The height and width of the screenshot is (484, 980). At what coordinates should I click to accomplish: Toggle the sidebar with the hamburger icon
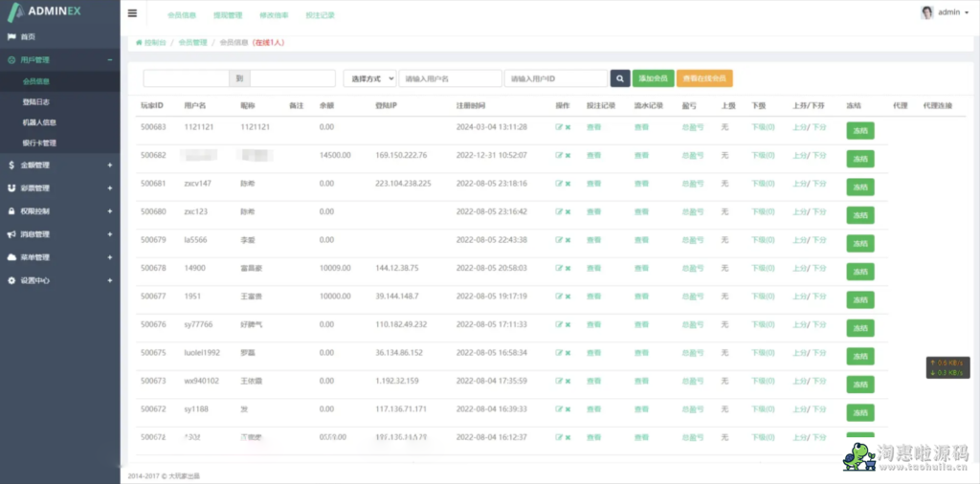coord(132,13)
